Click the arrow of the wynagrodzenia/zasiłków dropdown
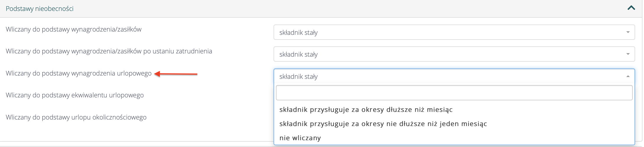The width and height of the screenshot is (644, 147). coord(628,32)
